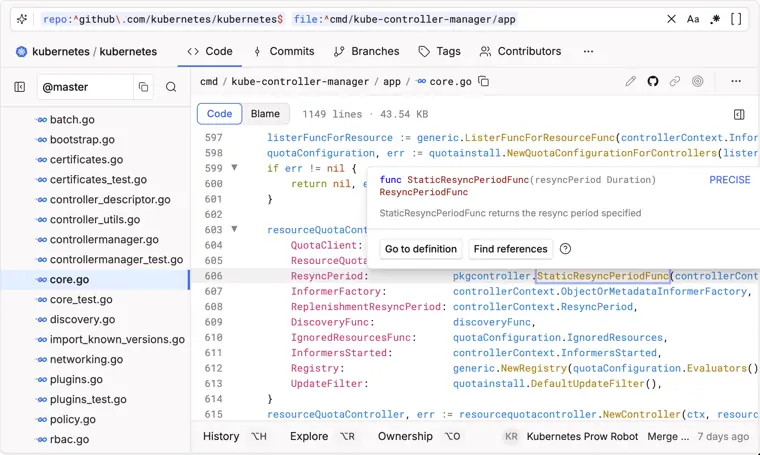Open the Contributors tab
The image size is (760, 455).
[520, 51]
